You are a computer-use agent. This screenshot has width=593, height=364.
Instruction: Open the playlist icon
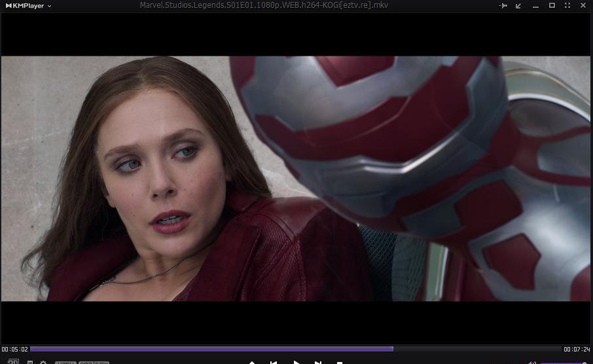point(30,363)
